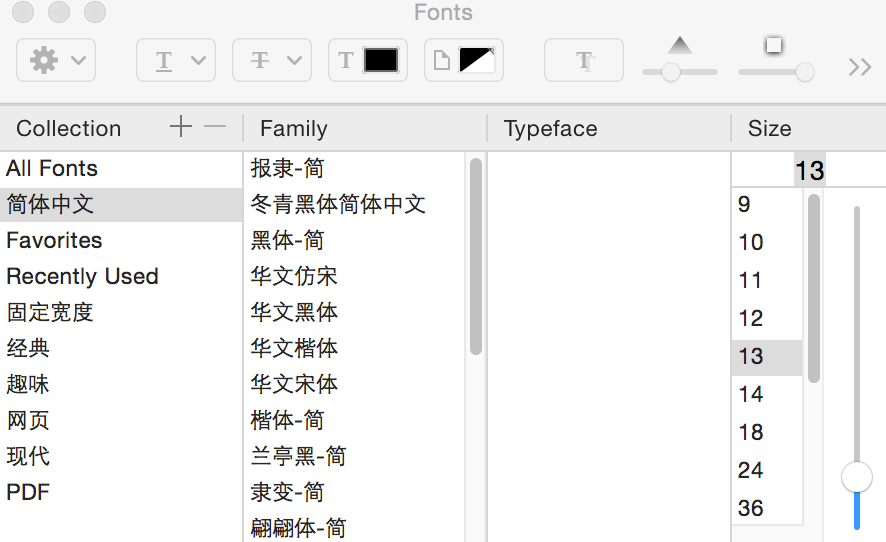Viewport: 886px width, 542px height.
Task: Select the 经典 collection
Action: pos(121,348)
